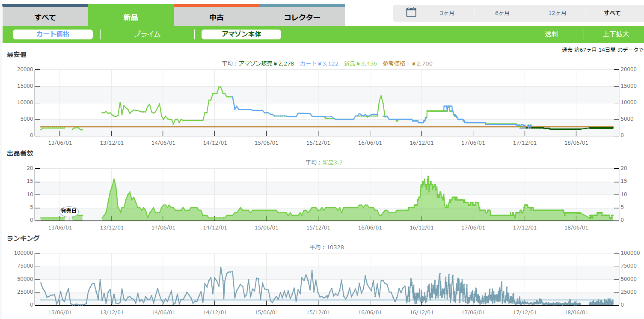
Task: Click 上下拡大 to expand chart vertically
Action: (616, 34)
